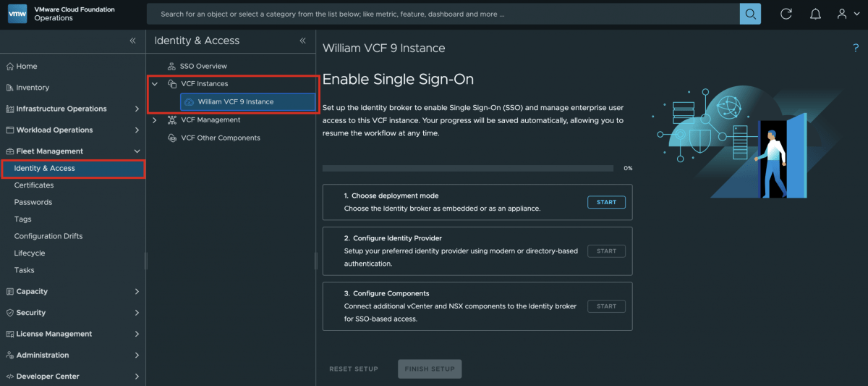Select SSO Overview in the tree
This screenshot has height=386, width=868.
(x=203, y=66)
